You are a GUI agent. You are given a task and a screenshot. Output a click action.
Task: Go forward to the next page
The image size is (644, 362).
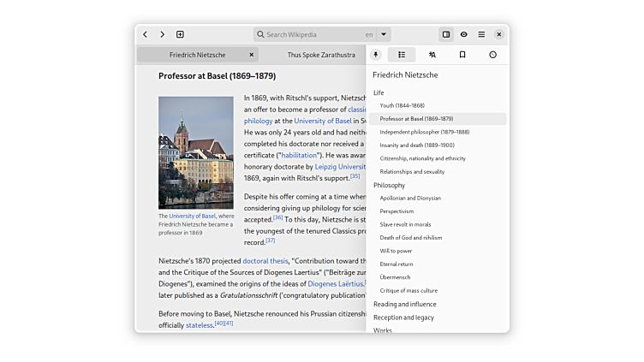click(162, 34)
